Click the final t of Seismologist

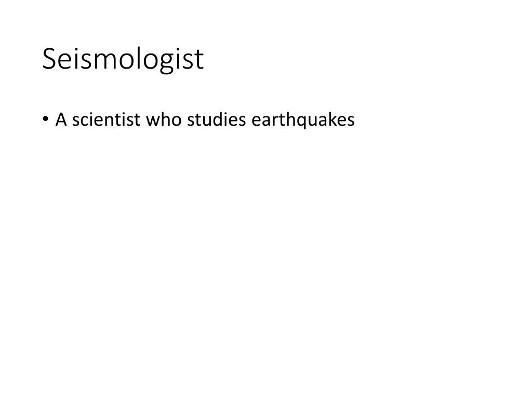coord(199,60)
